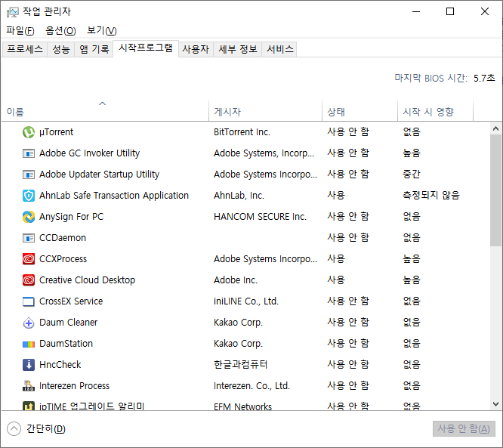Click the Creative Cloud Desktop icon
This screenshot has height=448, width=503.
[29, 280]
